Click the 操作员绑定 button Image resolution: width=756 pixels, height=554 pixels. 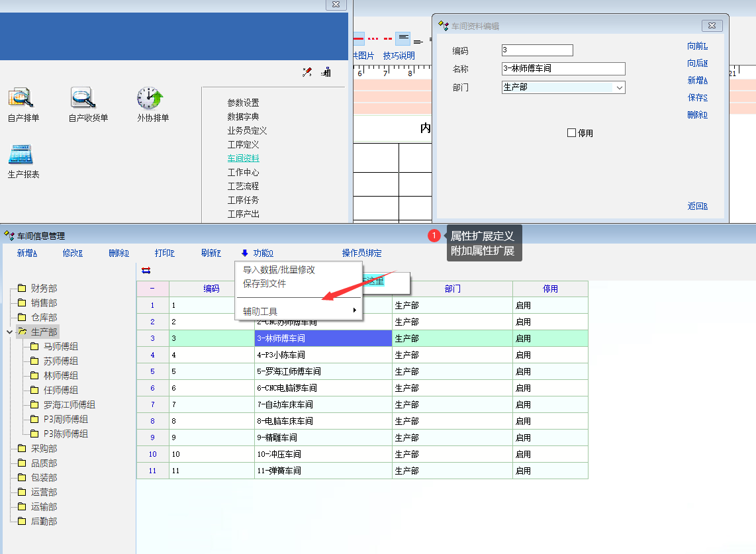[361, 253]
